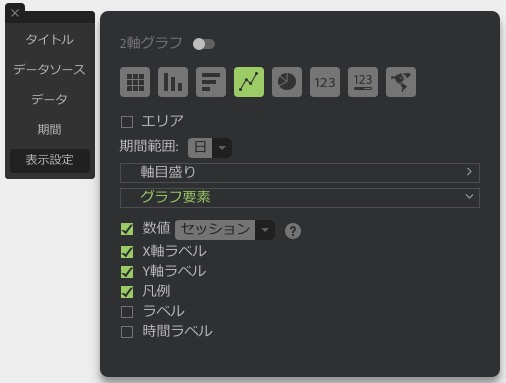Collapse the グラフ要素 section

point(300,198)
